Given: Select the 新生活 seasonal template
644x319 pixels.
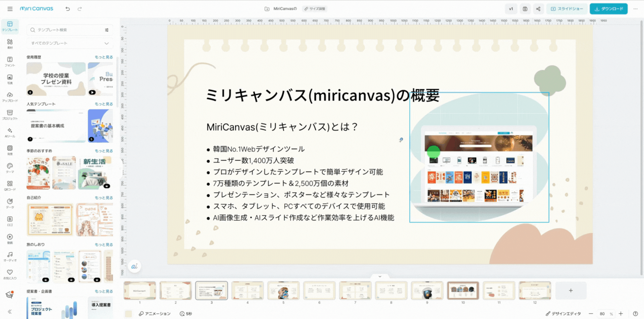Looking at the screenshot, I should click(x=95, y=173).
